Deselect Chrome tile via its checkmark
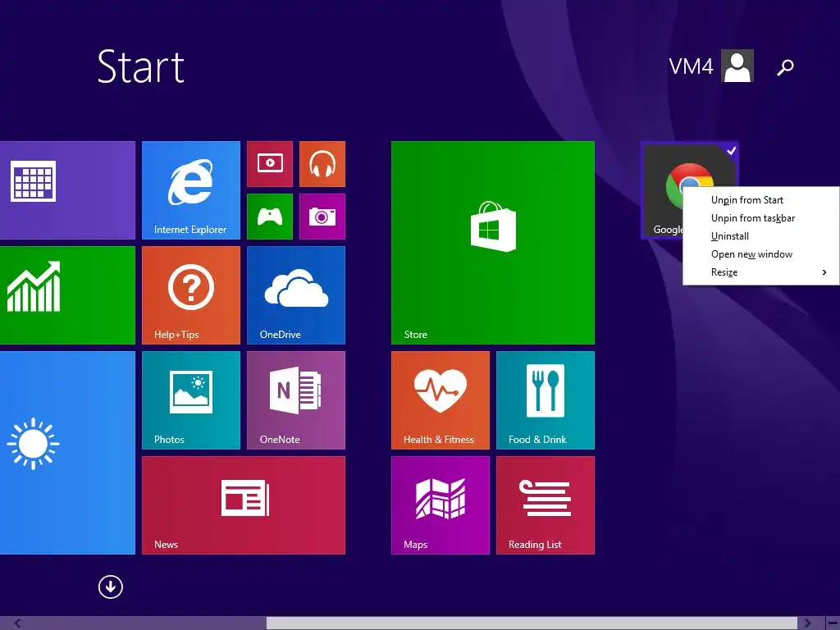Viewport: 840px width, 630px height. tap(731, 151)
